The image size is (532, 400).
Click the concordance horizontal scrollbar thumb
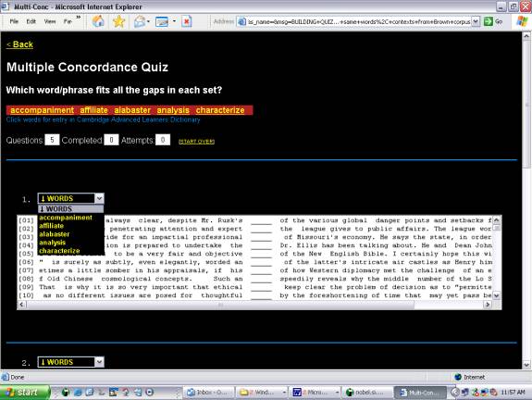[x=220, y=305]
